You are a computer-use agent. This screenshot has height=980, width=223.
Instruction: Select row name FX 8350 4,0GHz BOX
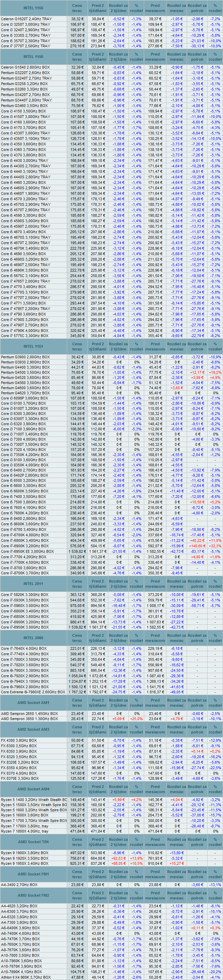click(x=19, y=768)
